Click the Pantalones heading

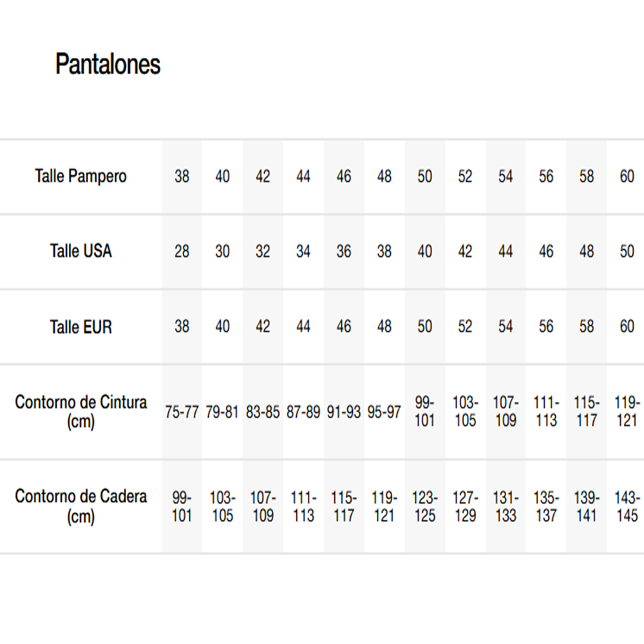point(108,64)
